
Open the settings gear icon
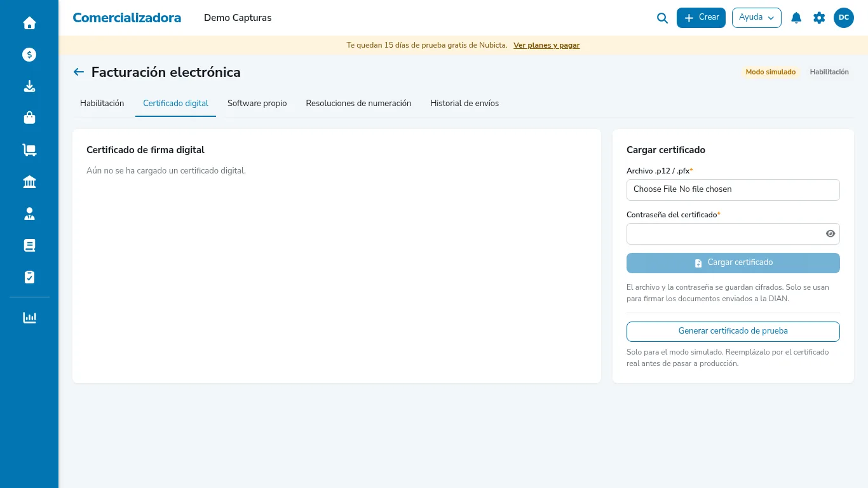click(x=819, y=18)
